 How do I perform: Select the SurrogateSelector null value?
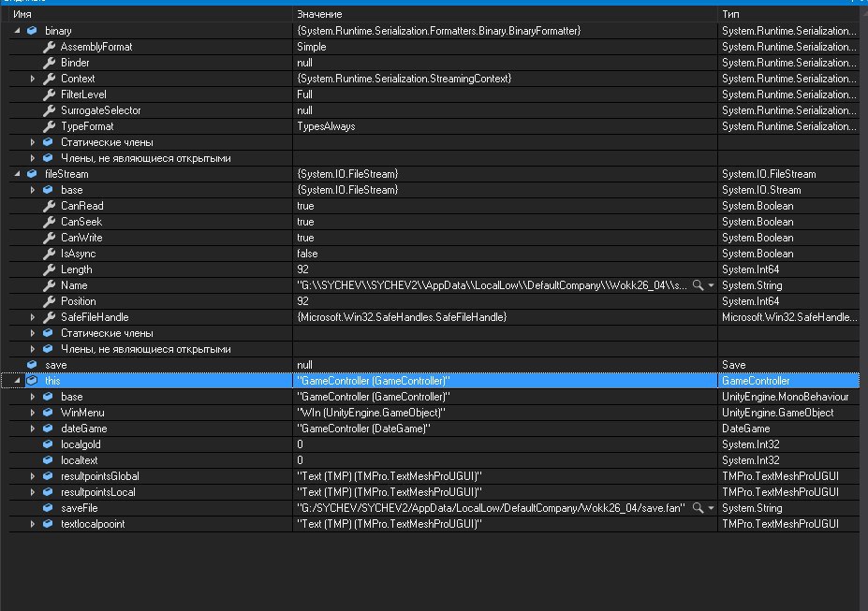point(304,110)
